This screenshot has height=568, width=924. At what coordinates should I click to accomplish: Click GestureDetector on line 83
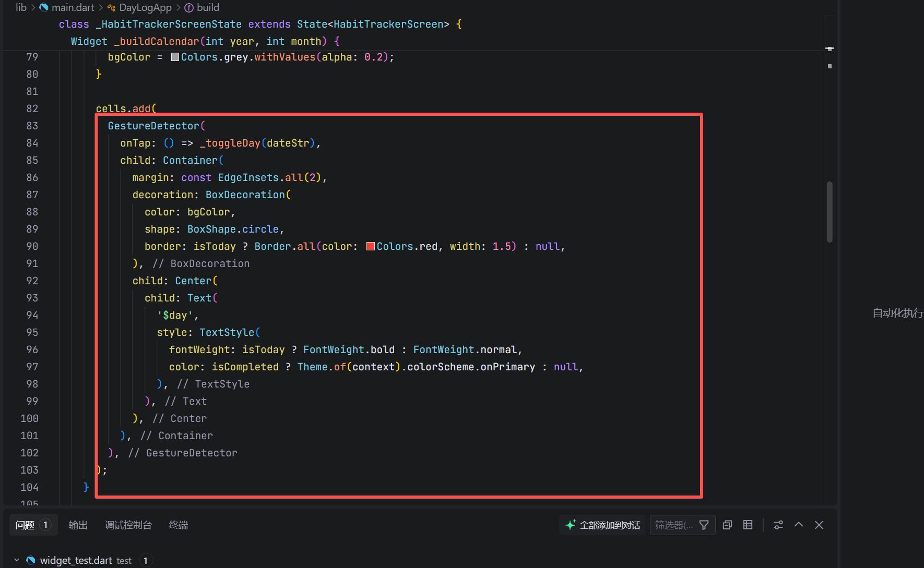coord(153,126)
